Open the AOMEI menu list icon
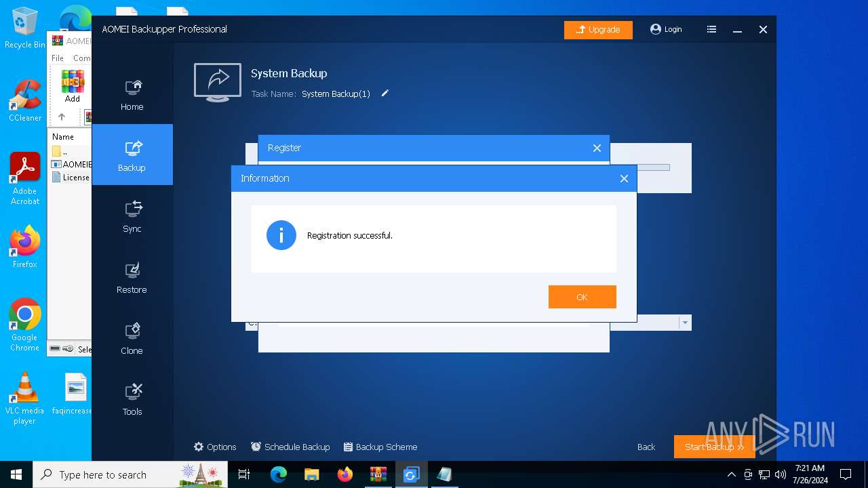The height and width of the screenshot is (488, 868). [x=711, y=29]
